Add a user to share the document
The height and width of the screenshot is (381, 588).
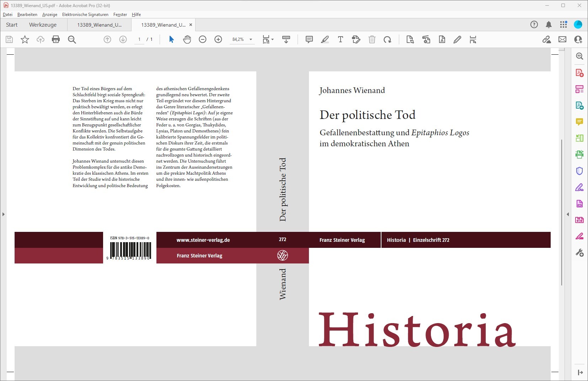pos(578,39)
